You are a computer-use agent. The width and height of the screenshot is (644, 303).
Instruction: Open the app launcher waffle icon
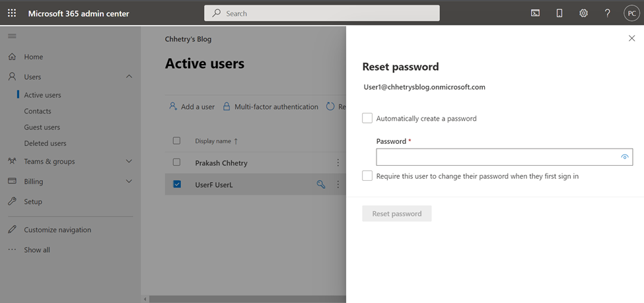click(12, 13)
